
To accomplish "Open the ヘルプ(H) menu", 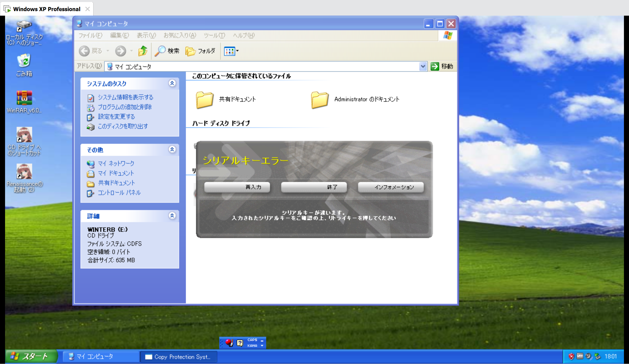I will click(244, 35).
